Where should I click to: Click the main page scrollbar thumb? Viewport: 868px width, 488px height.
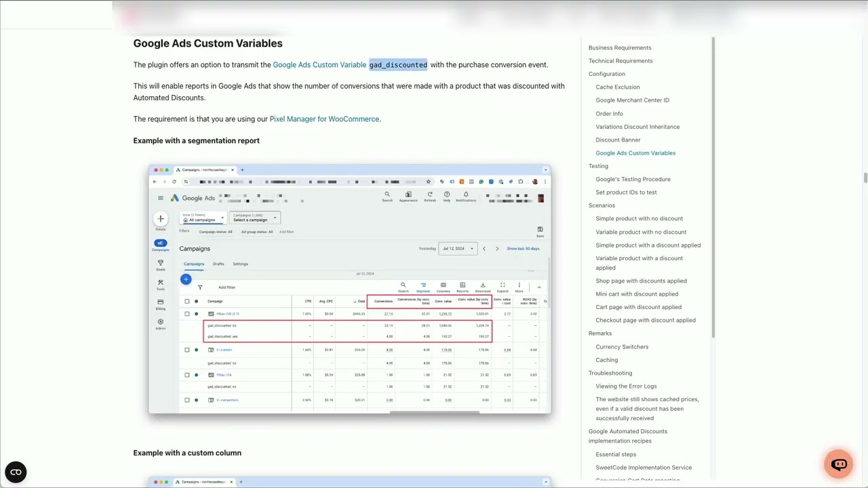click(x=865, y=178)
